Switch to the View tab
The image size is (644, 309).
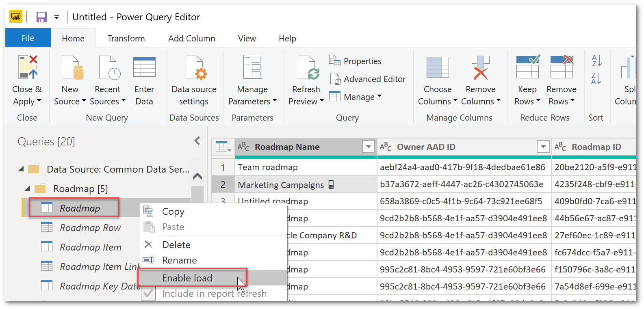247,38
